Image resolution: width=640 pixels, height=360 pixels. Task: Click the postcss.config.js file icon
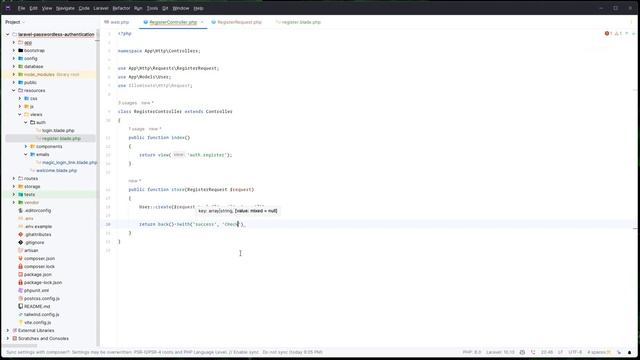pyautogui.click(x=20, y=298)
